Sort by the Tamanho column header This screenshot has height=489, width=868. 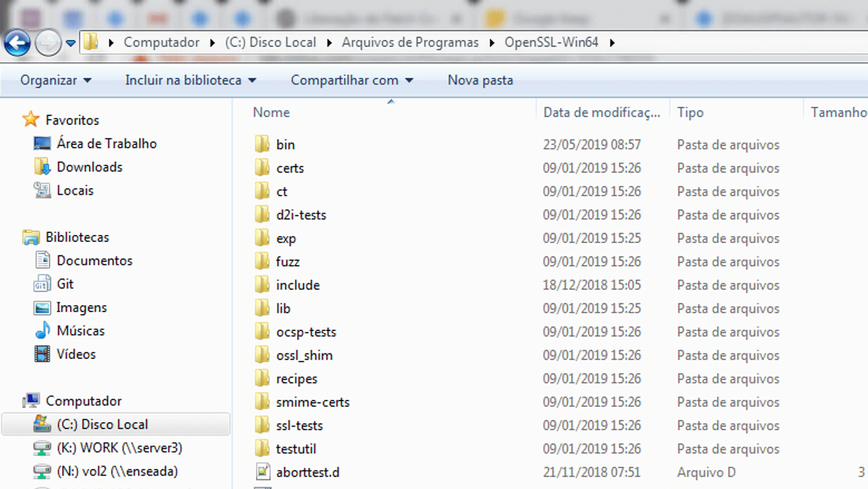(x=839, y=112)
